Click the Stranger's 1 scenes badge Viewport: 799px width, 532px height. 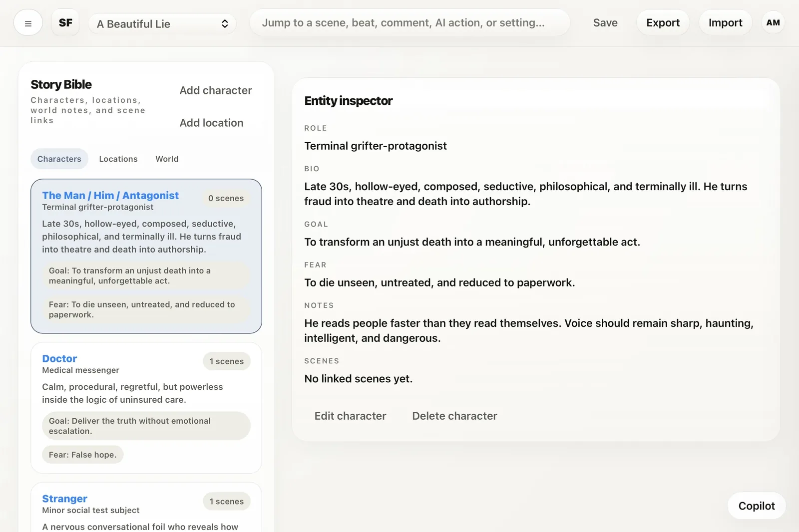tap(227, 502)
